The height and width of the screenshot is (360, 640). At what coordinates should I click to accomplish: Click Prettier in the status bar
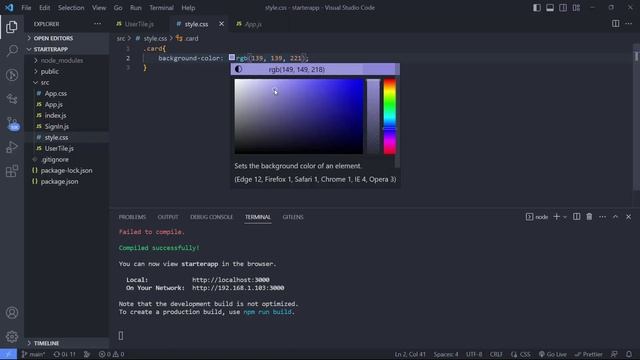tap(588, 354)
